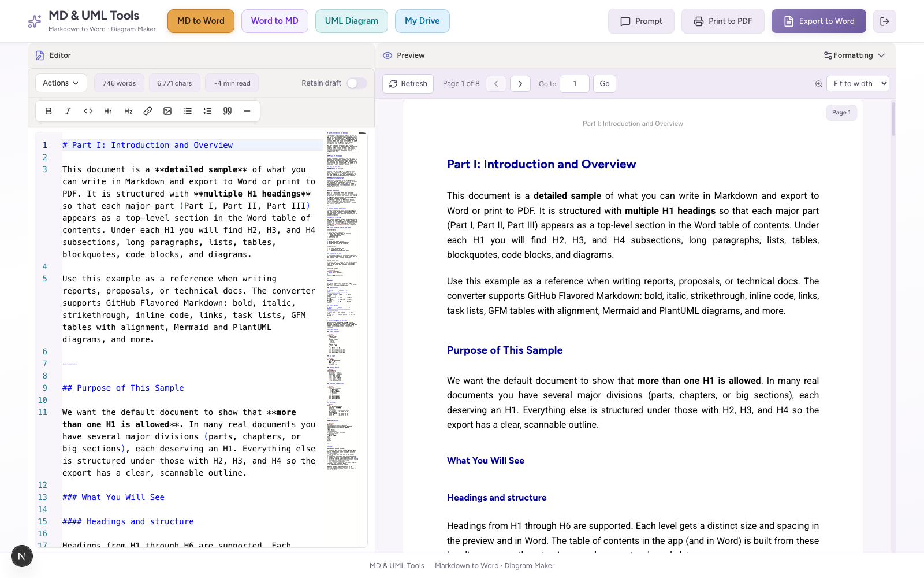Open the Fit to width zoom selector
This screenshot has width=924, height=578.
coord(858,84)
